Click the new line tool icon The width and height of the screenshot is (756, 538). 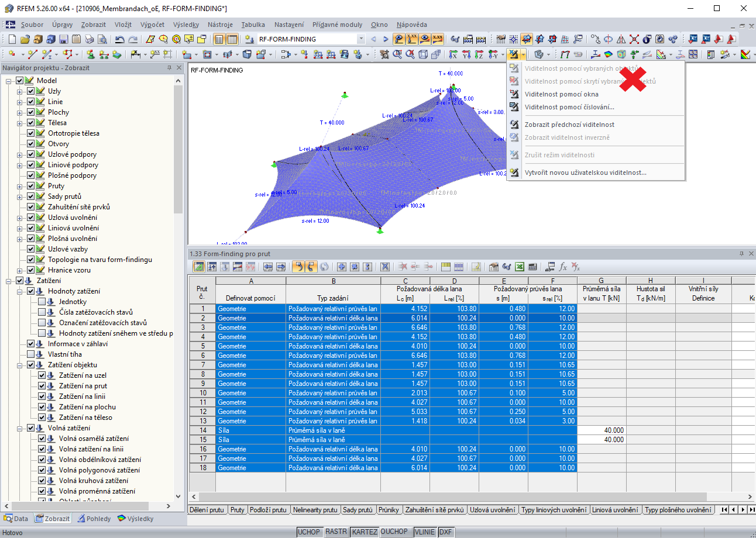click(32, 54)
